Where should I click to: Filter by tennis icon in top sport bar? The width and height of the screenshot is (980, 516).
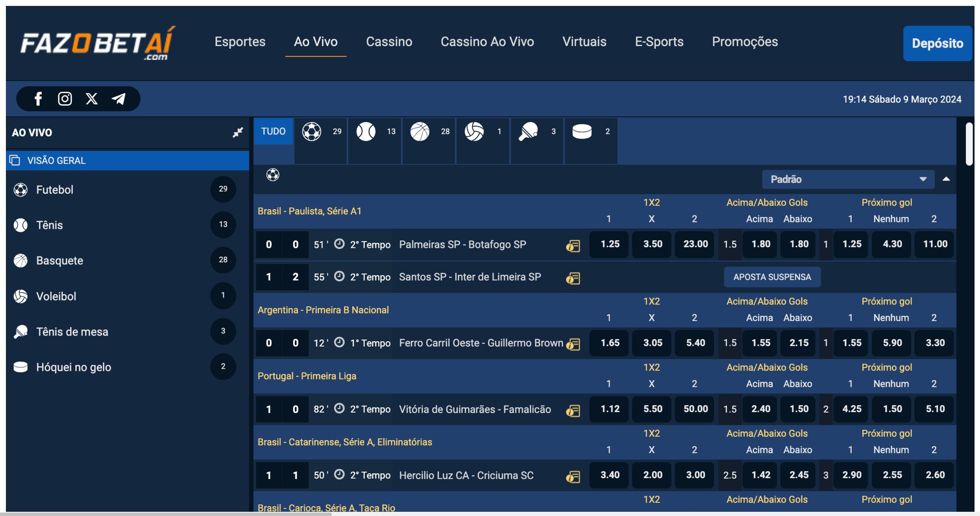click(366, 131)
